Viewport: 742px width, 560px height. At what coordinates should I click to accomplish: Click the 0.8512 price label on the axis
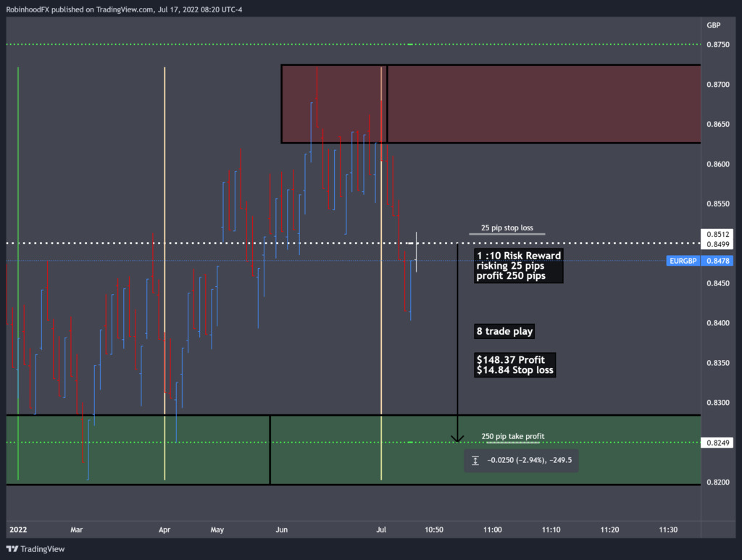pos(717,235)
